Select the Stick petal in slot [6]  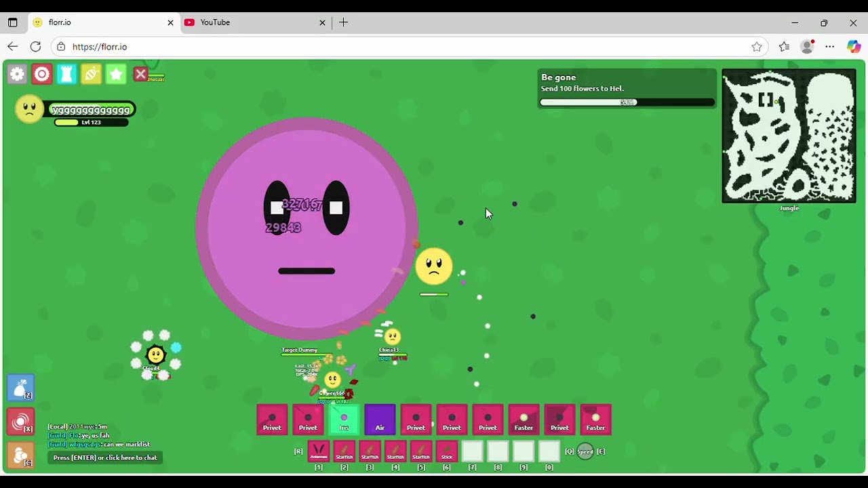(x=447, y=451)
